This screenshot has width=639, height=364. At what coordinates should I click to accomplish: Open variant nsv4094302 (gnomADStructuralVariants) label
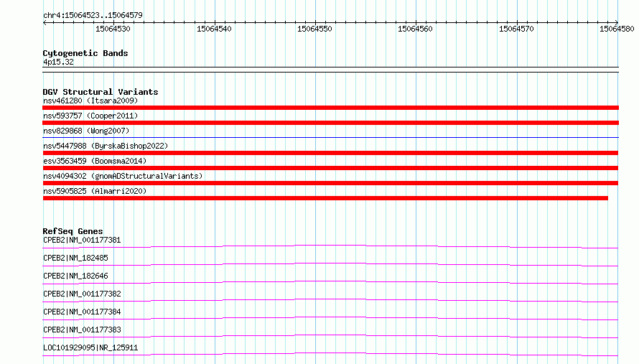123,176
